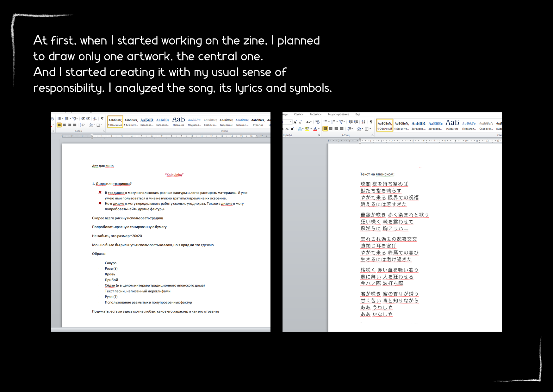Apply superscript formatting
The image size is (553, 392).
point(292,129)
